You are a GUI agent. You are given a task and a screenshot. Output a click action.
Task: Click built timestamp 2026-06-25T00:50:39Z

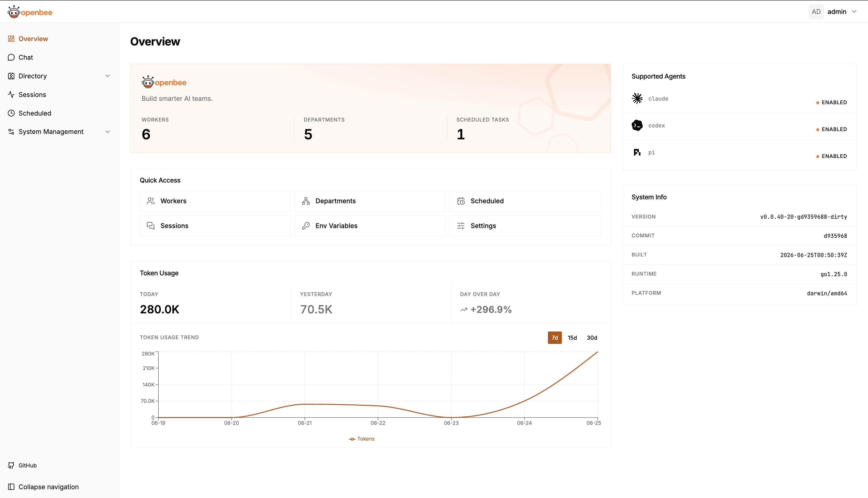pos(814,255)
